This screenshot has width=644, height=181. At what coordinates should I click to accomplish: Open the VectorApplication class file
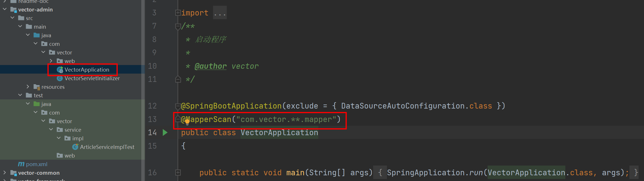click(x=87, y=70)
